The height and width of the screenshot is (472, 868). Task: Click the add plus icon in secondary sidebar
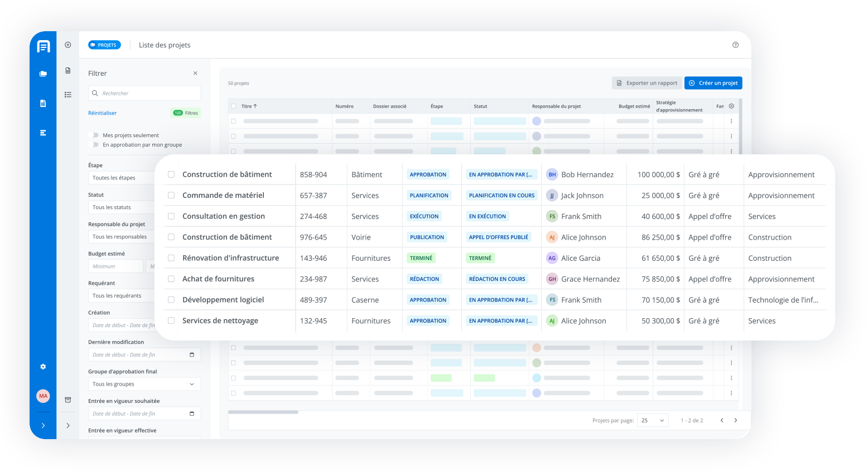click(68, 45)
